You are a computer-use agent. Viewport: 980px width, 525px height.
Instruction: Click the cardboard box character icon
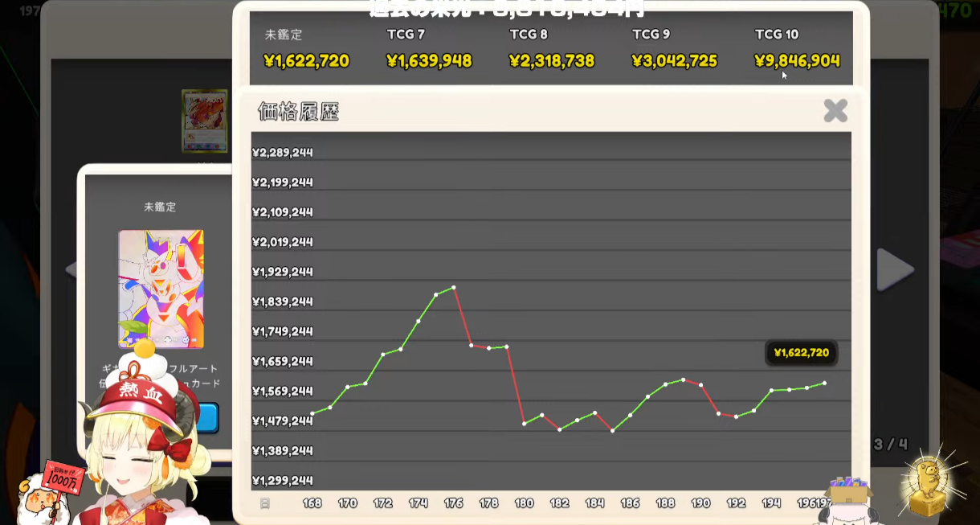tap(848, 498)
